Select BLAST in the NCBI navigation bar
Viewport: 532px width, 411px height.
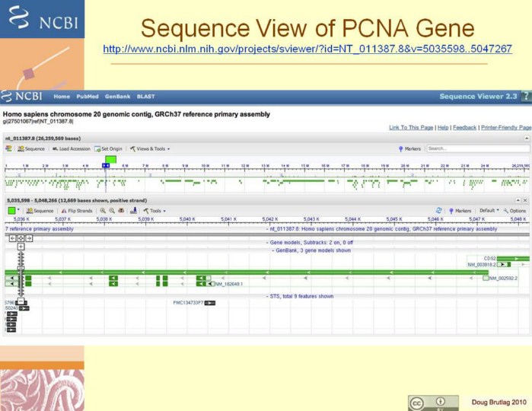point(145,97)
